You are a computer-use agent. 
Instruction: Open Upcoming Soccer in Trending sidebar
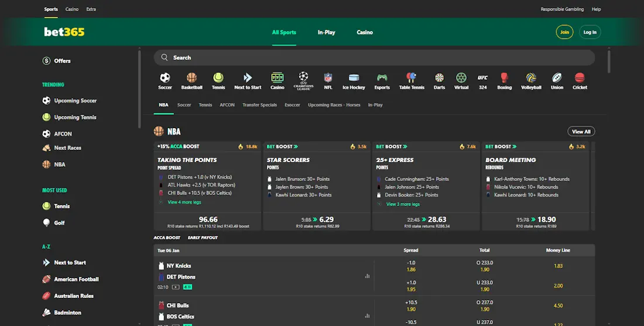(x=70, y=101)
